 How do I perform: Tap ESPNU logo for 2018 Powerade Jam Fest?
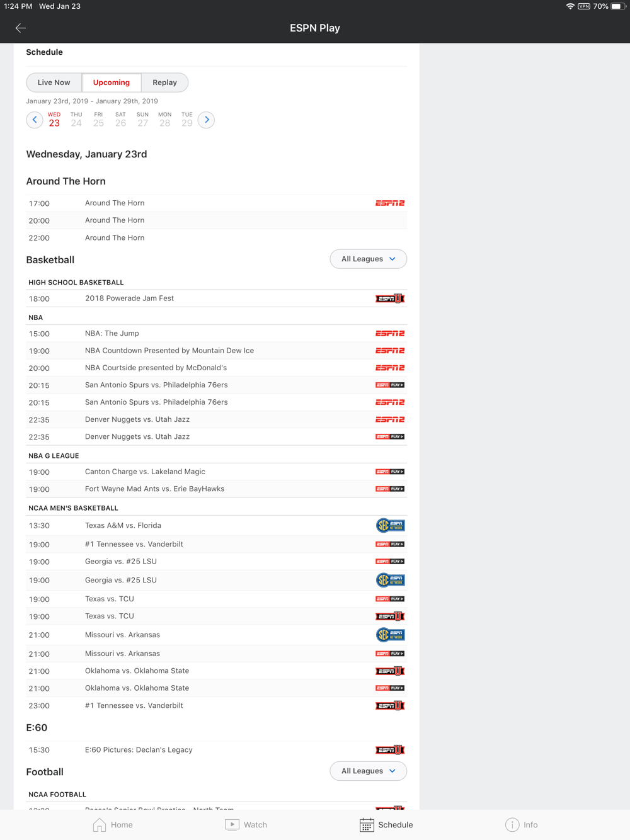[390, 298]
